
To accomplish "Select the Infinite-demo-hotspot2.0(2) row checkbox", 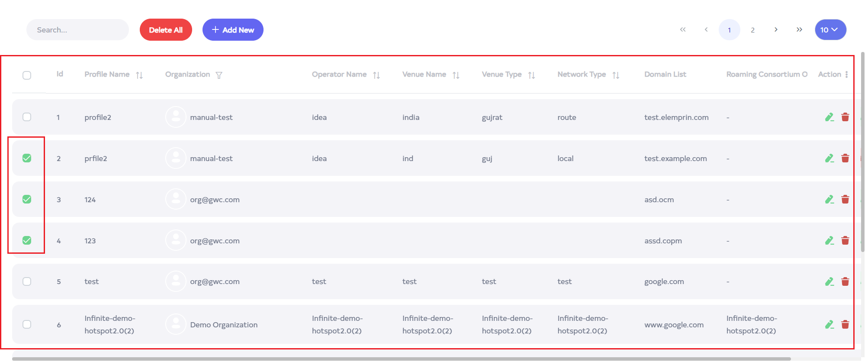I will 27,325.
